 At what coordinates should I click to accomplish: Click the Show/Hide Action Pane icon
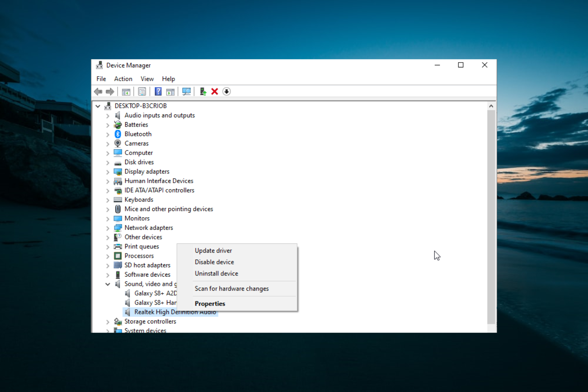click(x=170, y=92)
